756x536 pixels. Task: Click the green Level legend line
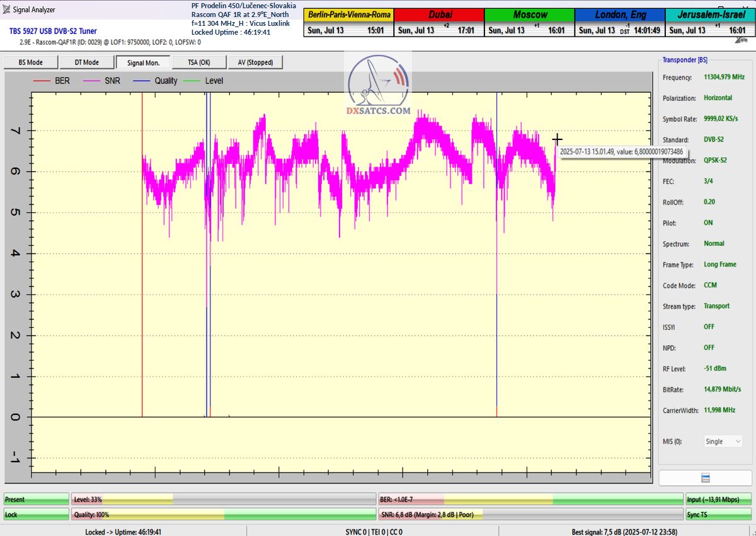[192, 81]
